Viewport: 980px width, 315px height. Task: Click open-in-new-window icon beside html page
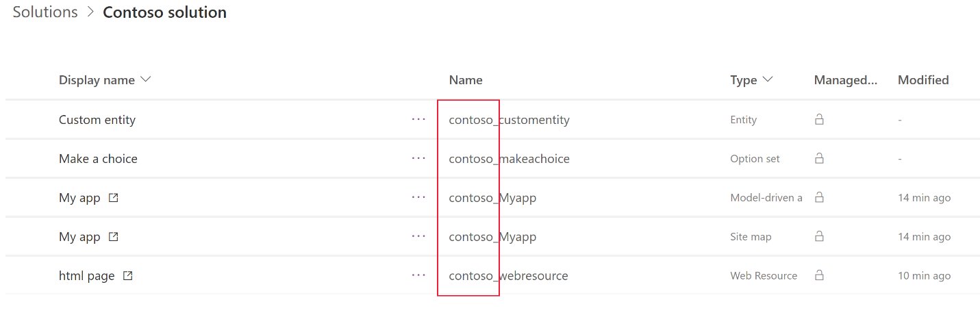coord(127,276)
